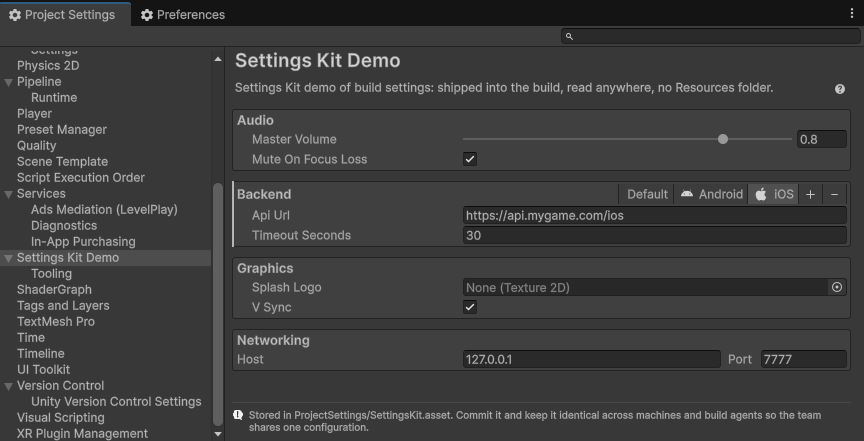864x441 pixels.
Task: Click the sidebar scroll up arrow
Action: click(x=218, y=59)
